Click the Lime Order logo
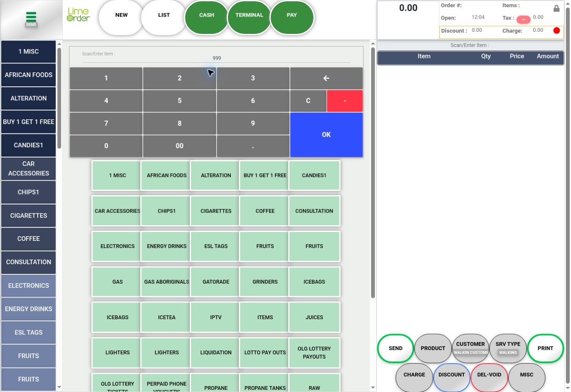Image resolution: width=571 pixels, height=392 pixels. (x=78, y=15)
